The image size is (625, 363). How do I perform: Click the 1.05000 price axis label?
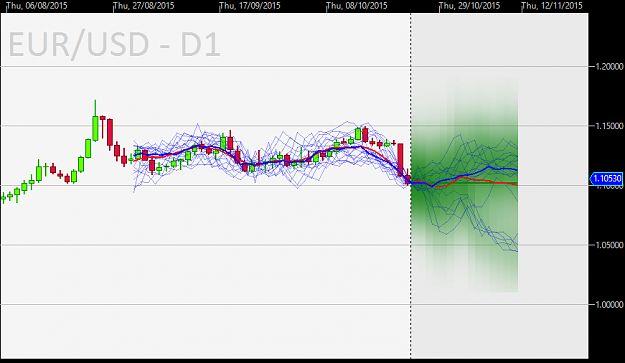(x=609, y=245)
